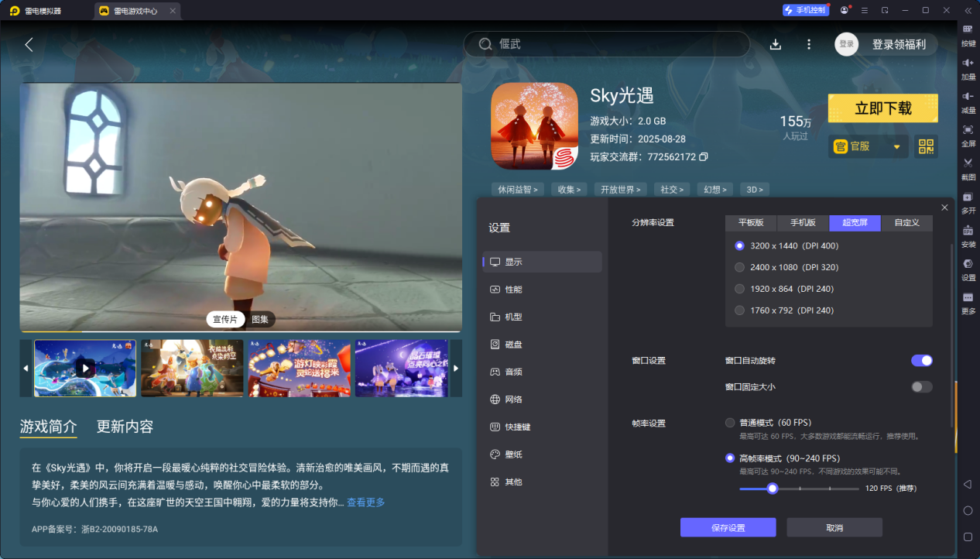Show the 图集 gallery view
The image size is (980, 559).
point(260,320)
